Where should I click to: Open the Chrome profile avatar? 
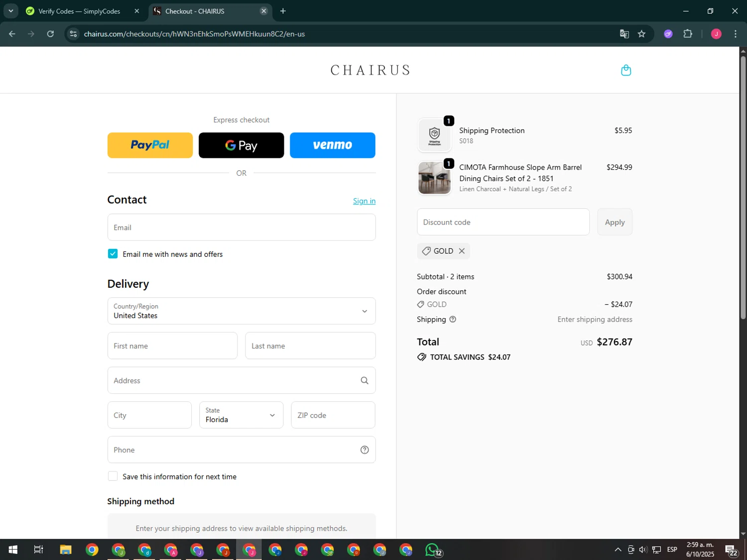[716, 34]
